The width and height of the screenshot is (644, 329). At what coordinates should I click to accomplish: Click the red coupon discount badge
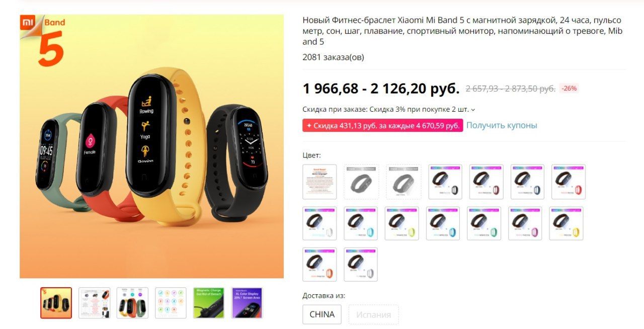coord(382,125)
